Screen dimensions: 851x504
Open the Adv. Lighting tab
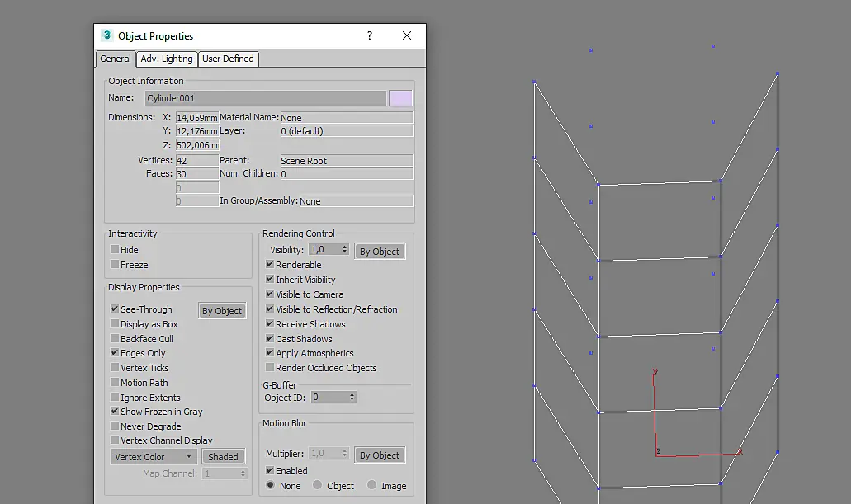pos(166,59)
